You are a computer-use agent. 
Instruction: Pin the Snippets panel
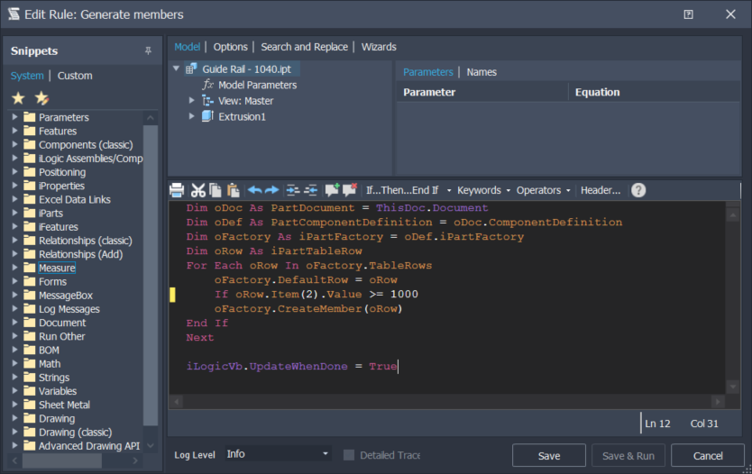pos(148,51)
